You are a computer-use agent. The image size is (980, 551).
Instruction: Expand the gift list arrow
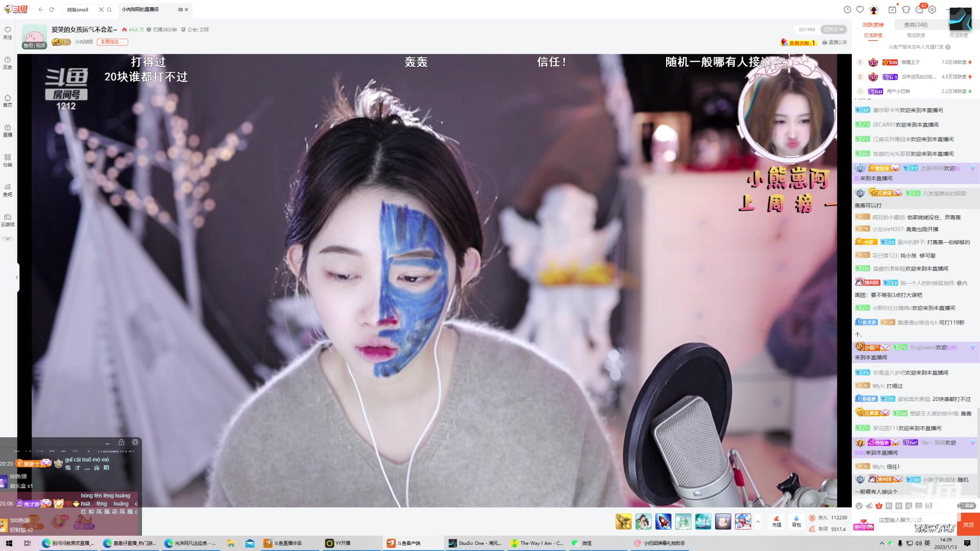758,521
